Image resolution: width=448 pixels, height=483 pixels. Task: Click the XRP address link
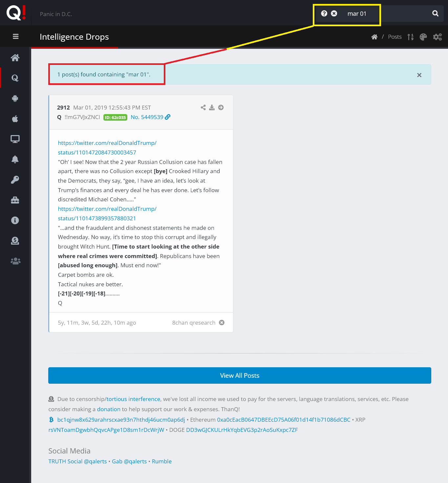click(x=106, y=430)
